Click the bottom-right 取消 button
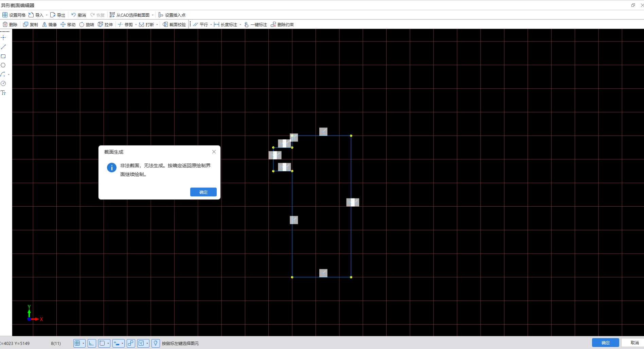Screen dimensions: 644x349 coord(634,343)
